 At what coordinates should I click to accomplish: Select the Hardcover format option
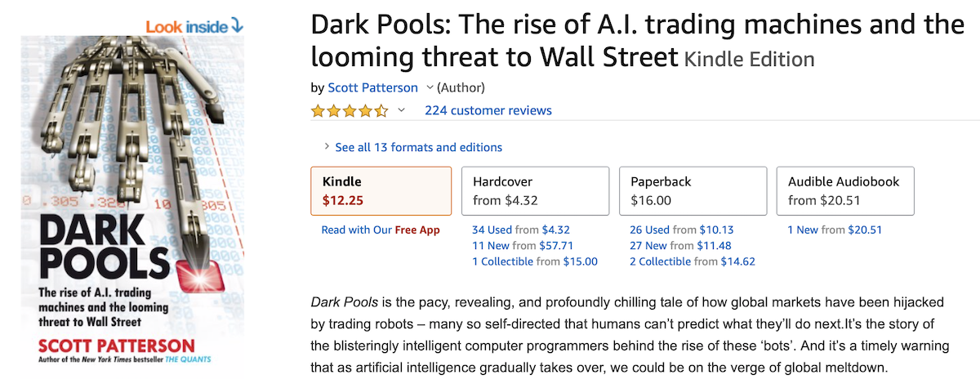tap(535, 190)
